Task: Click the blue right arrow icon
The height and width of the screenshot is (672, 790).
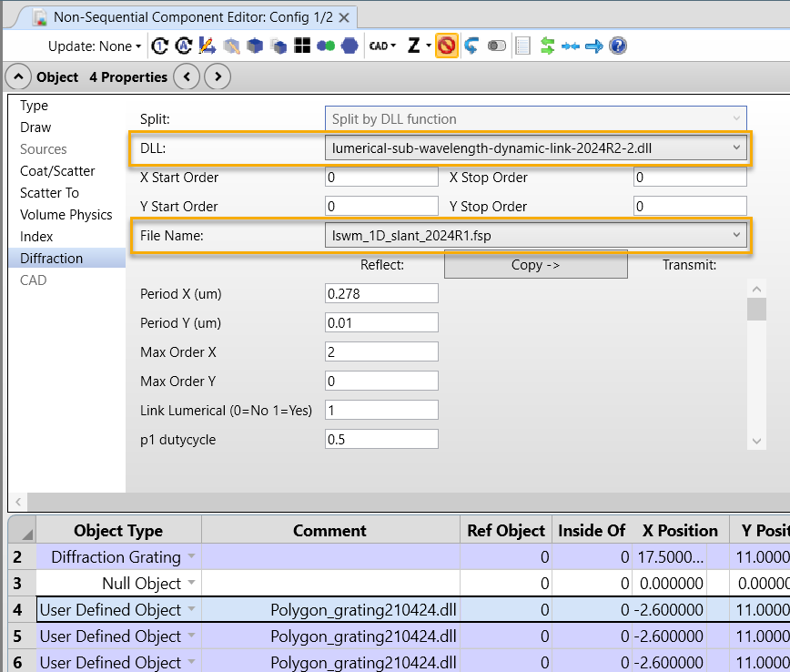Action: click(x=594, y=46)
